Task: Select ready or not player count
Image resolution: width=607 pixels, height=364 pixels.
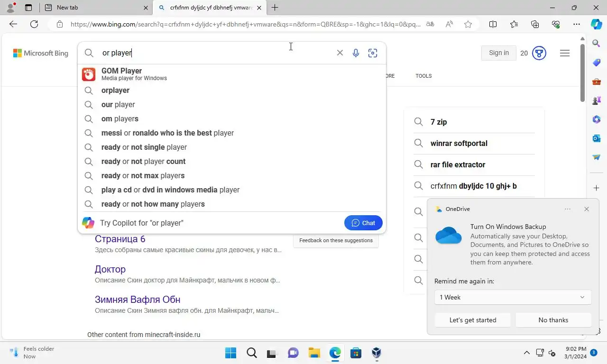Action: click(231, 161)
